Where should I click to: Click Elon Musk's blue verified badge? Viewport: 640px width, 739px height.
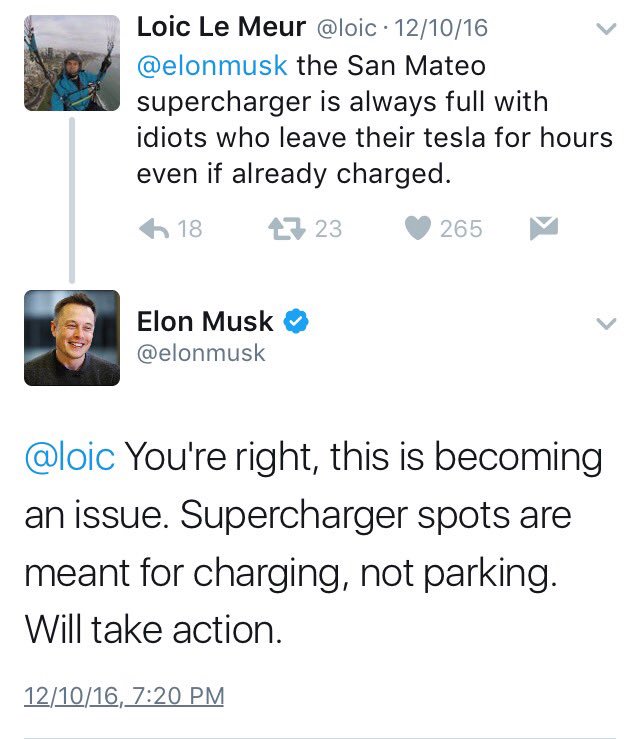click(295, 321)
